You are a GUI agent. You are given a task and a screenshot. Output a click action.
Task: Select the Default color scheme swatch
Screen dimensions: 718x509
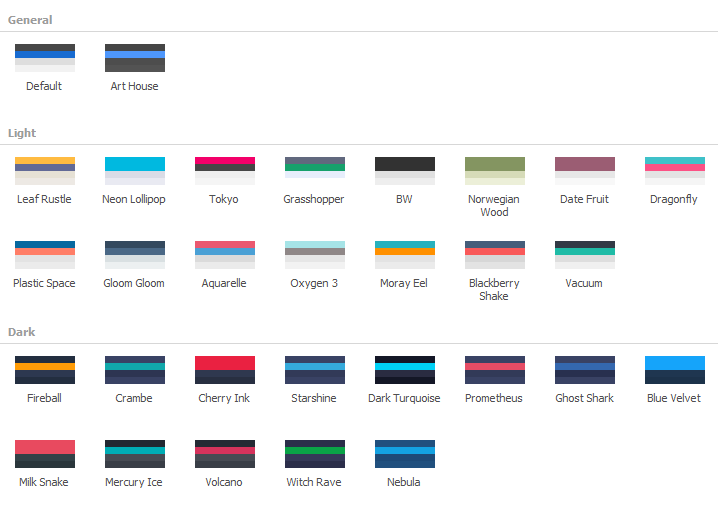(x=44, y=58)
